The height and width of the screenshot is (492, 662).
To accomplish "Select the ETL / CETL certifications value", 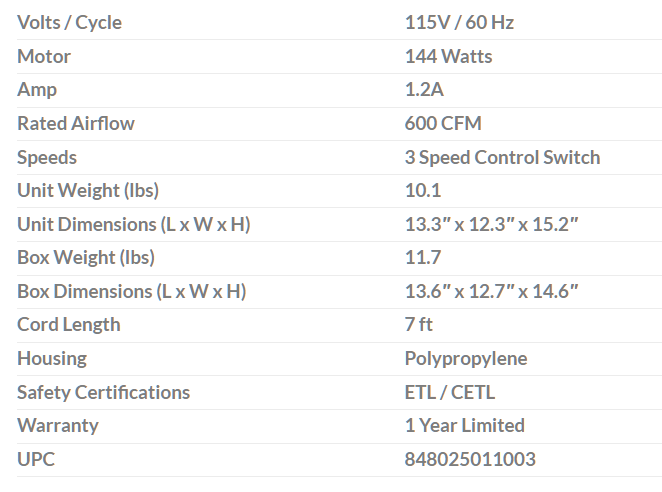I will pos(450,392).
